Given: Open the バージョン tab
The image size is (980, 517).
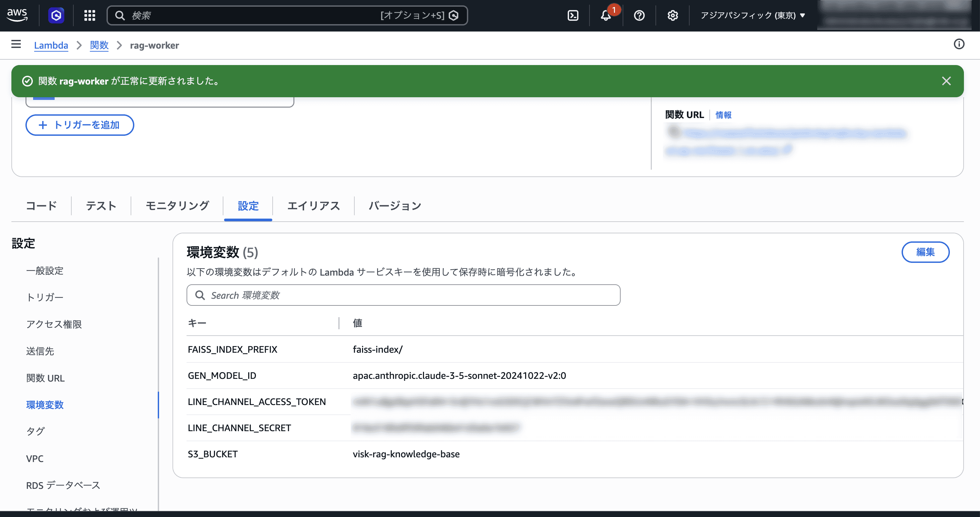Looking at the screenshot, I should (395, 206).
